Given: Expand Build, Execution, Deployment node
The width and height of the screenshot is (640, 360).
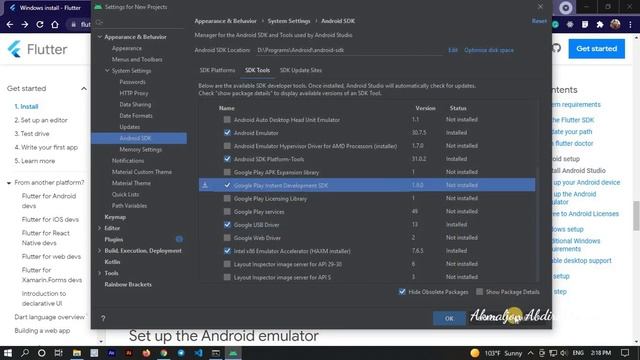Looking at the screenshot, I should click(x=99, y=251).
